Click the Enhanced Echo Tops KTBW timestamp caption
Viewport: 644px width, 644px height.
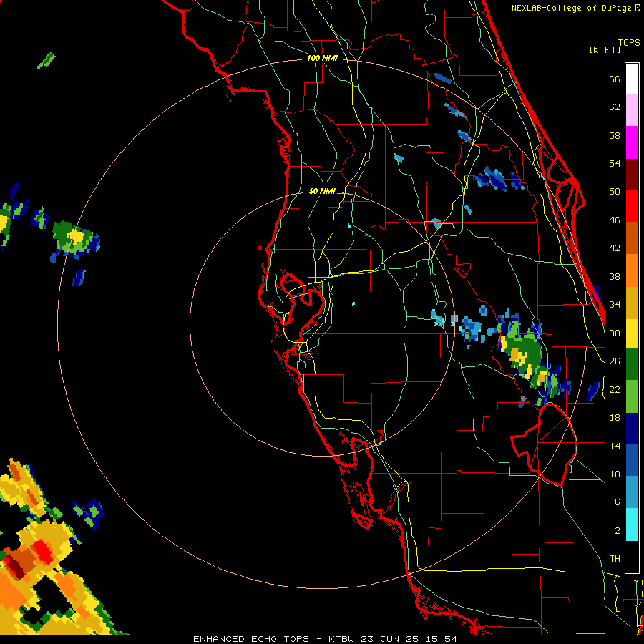pyautogui.click(x=325, y=639)
